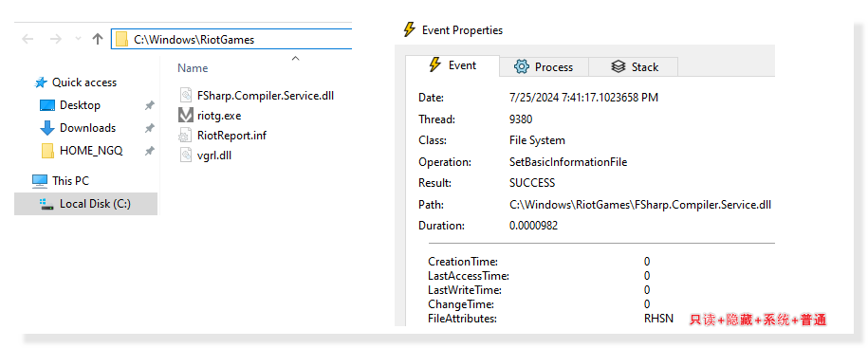Click the Forward navigation arrow
The width and height of the screenshot is (868, 348).
[55, 39]
